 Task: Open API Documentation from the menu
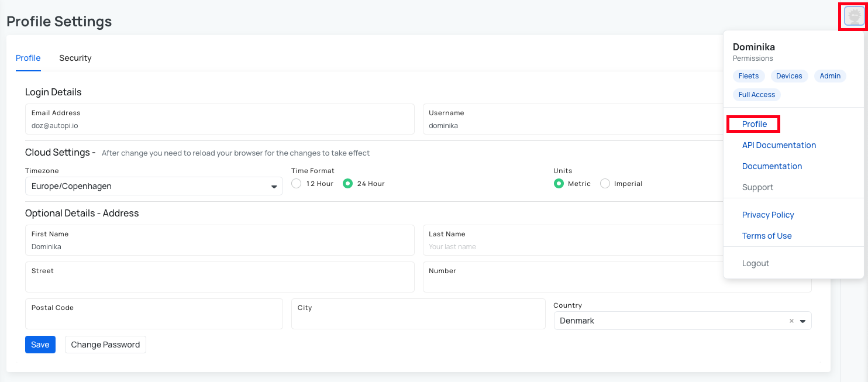click(779, 145)
